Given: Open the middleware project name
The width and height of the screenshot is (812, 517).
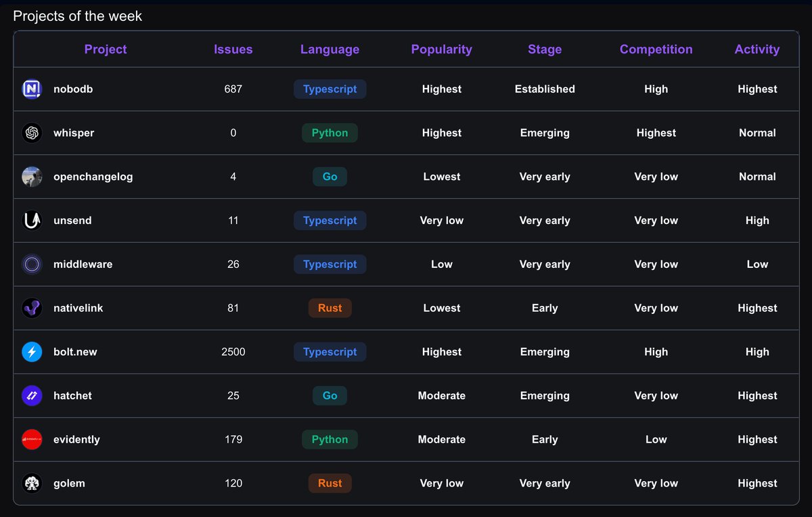Looking at the screenshot, I should [83, 265].
